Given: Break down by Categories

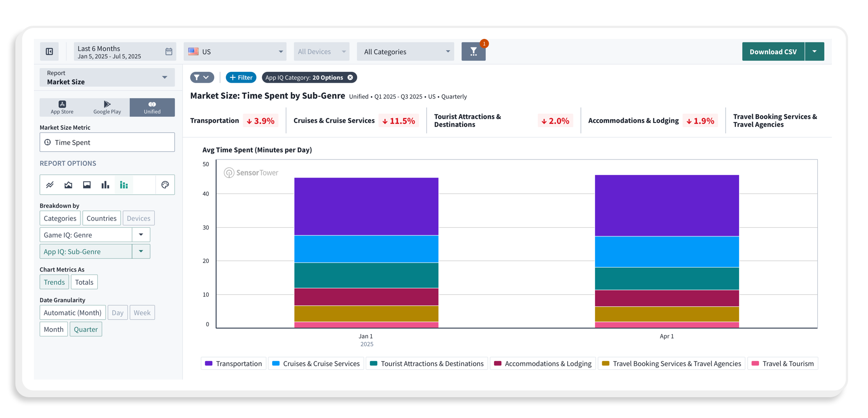Looking at the screenshot, I should [x=60, y=218].
